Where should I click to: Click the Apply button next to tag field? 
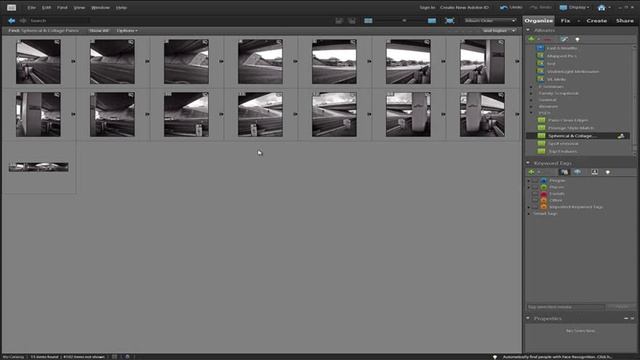[621, 307]
